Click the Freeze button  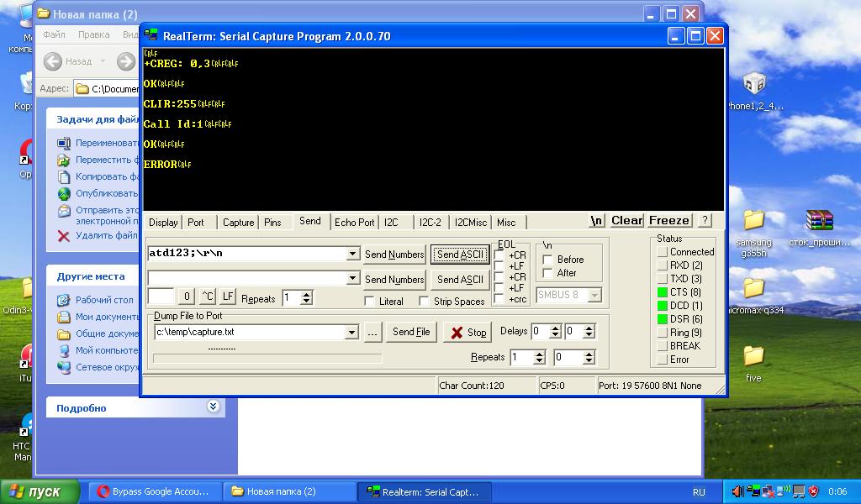click(x=669, y=221)
